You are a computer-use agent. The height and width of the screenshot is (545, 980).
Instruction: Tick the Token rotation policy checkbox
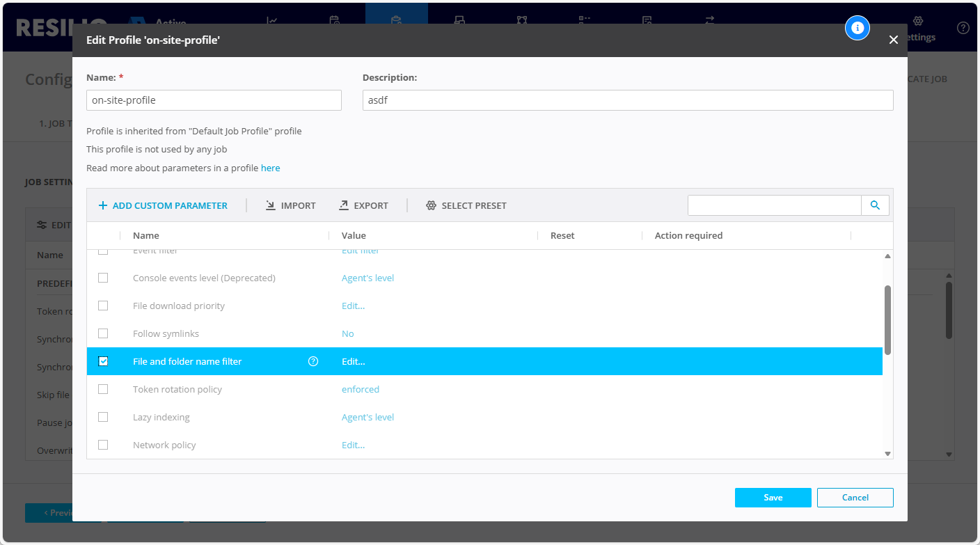tap(103, 389)
